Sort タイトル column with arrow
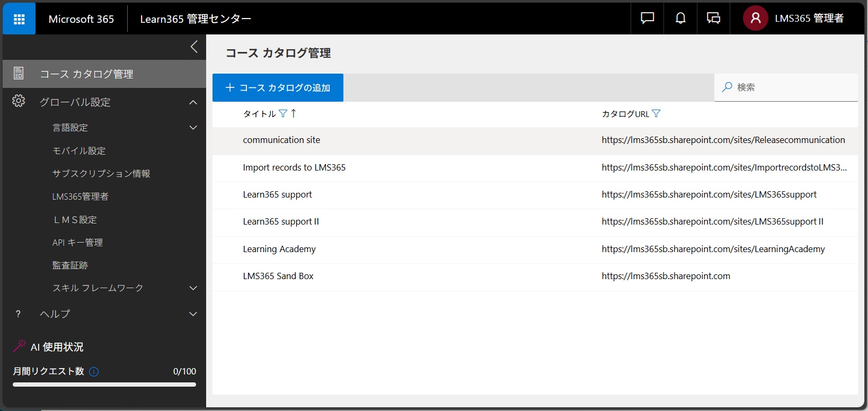The image size is (868, 411). click(293, 113)
